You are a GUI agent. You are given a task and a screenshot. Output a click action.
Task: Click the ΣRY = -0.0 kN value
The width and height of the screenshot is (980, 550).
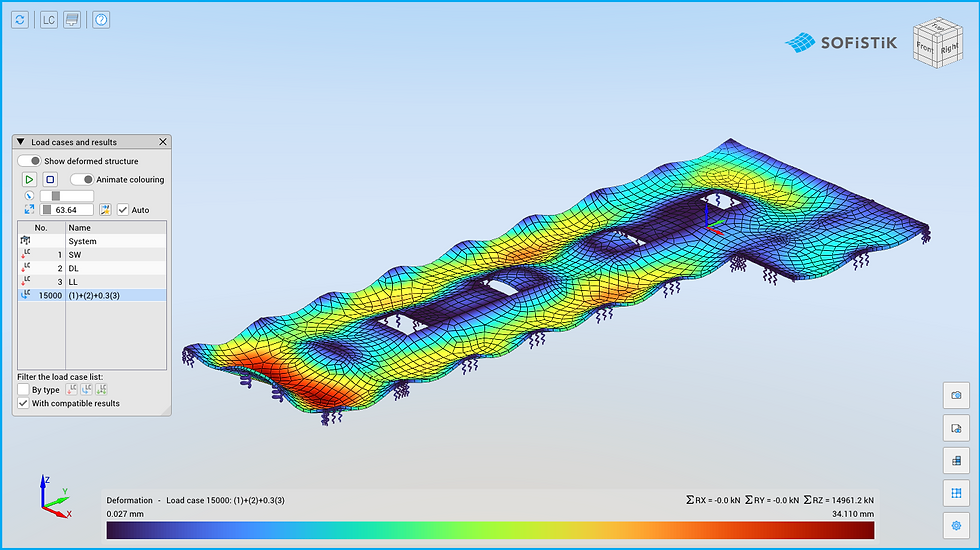pyautogui.click(x=772, y=500)
